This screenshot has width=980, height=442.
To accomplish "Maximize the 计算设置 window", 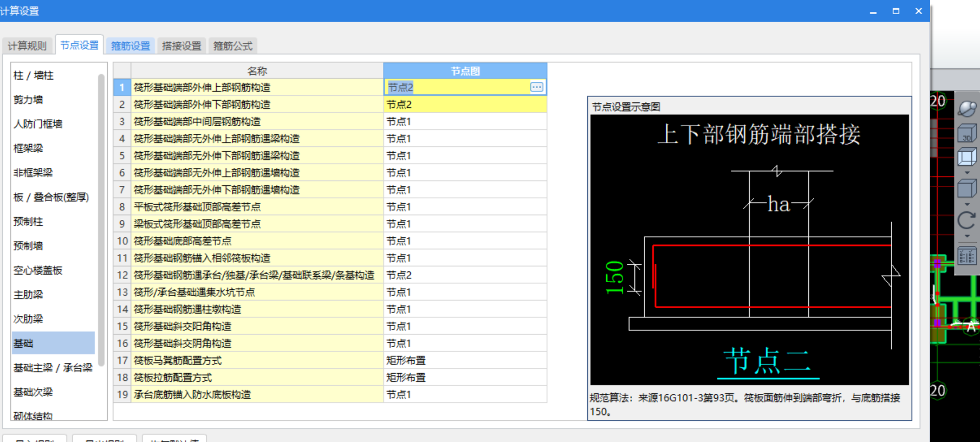I will [896, 11].
